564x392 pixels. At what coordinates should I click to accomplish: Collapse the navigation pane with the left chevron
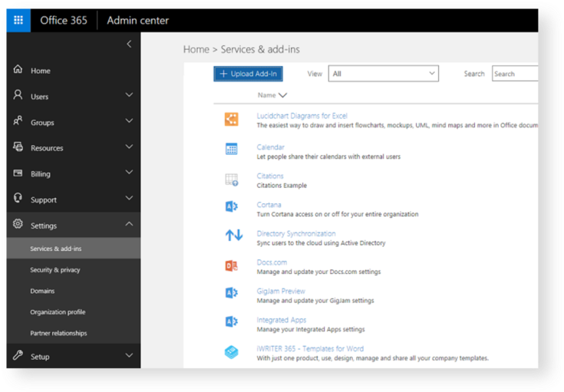pos(129,44)
